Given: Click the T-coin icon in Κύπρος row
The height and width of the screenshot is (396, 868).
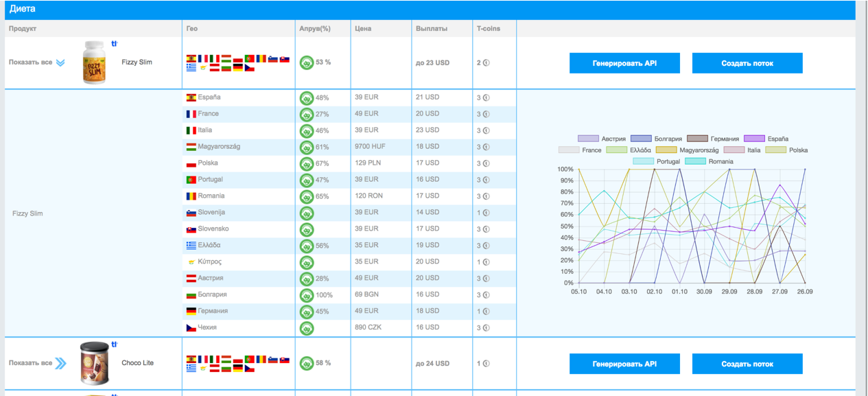Looking at the screenshot, I should tap(486, 262).
